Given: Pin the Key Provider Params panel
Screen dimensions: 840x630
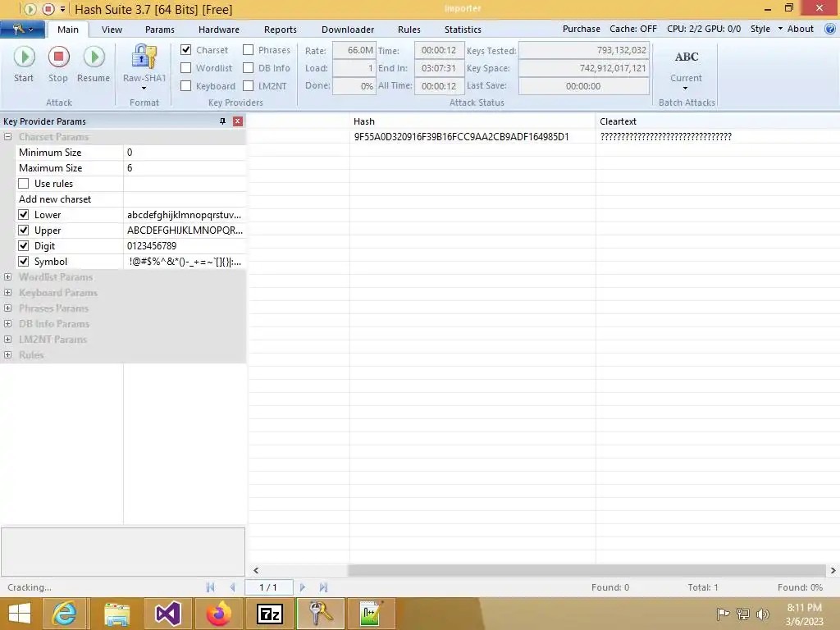Looking at the screenshot, I should pos(223,121).
